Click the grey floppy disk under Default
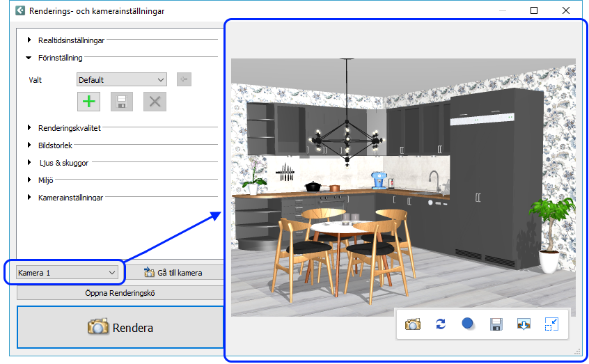The image size is (589, 364). click(122, 102)
